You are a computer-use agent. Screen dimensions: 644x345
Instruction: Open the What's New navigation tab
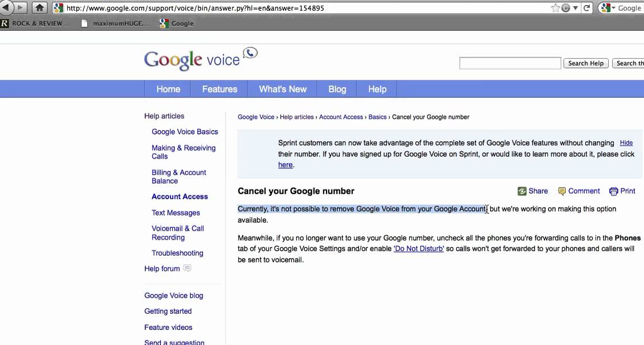282,89
